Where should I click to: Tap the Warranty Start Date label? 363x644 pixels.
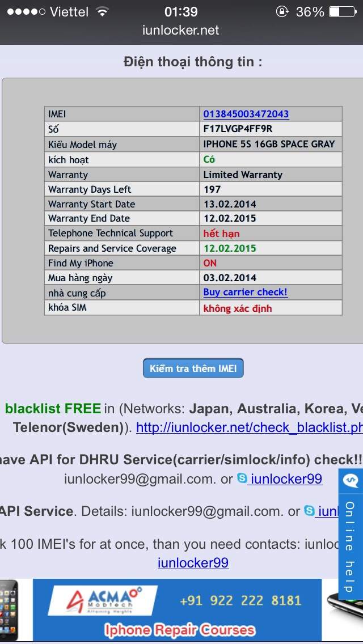[x=92, y=204]
